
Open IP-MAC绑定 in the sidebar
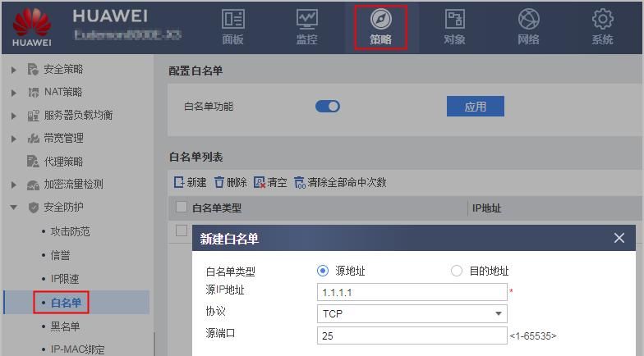(x=77, y=349)
